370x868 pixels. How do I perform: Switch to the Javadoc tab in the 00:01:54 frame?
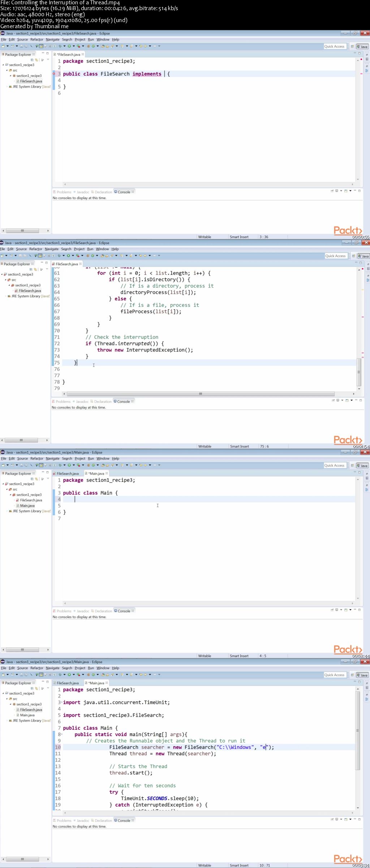[80, 402]
